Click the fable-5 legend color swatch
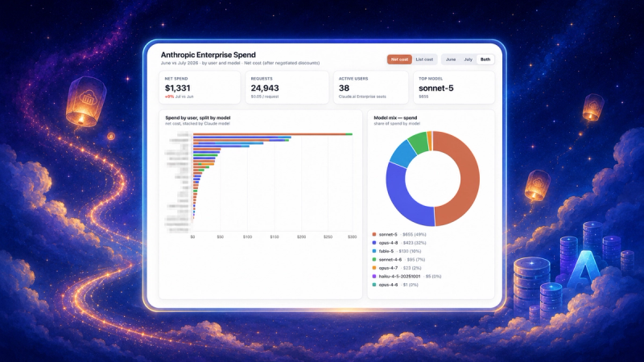The width and height of the screenshot is (644, 362). click(x=374, y=251)
